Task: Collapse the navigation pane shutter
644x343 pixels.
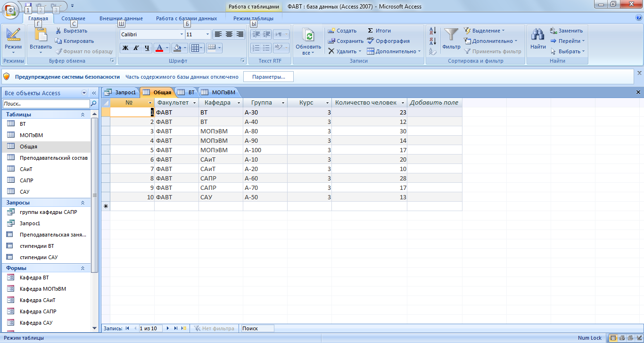Action: pyautogui.click(x=93, y=93)
